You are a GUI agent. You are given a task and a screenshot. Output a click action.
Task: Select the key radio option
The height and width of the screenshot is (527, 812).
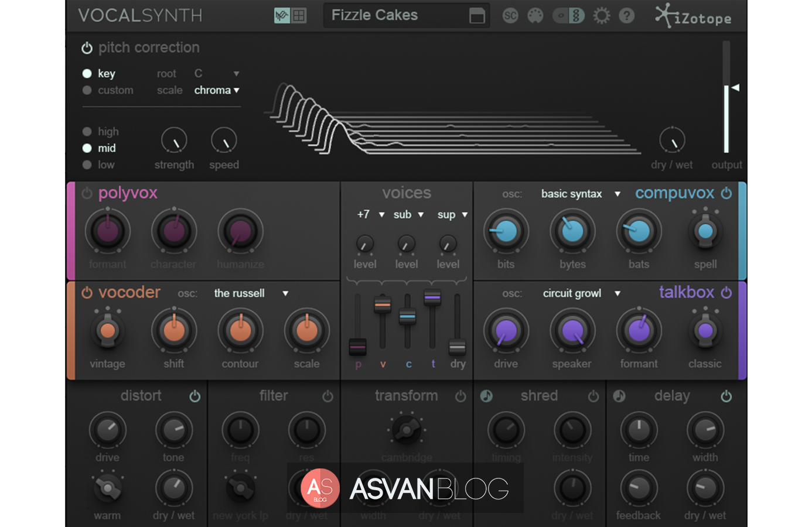point(87,73)
